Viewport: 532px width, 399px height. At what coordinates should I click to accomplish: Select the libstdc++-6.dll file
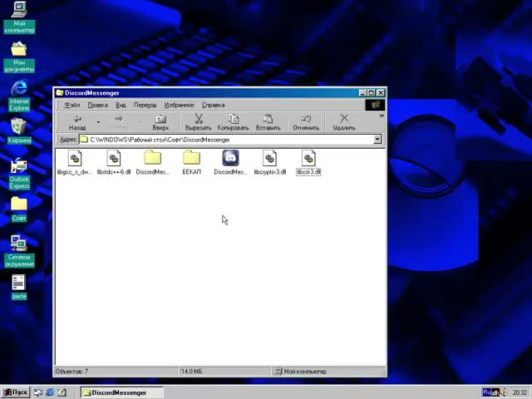[113, 158]
